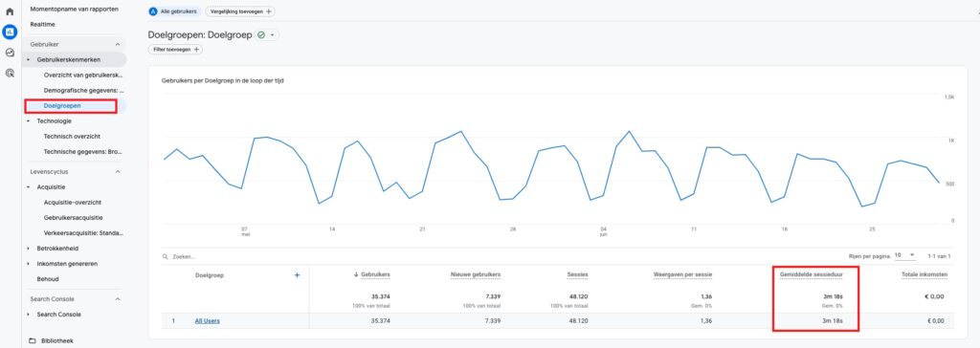Click the green check status icon

(x=261, y=35)
